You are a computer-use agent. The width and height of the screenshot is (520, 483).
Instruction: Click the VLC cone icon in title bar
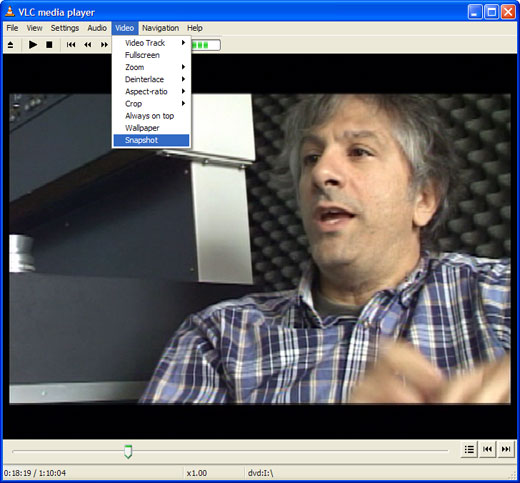[10, 12]
